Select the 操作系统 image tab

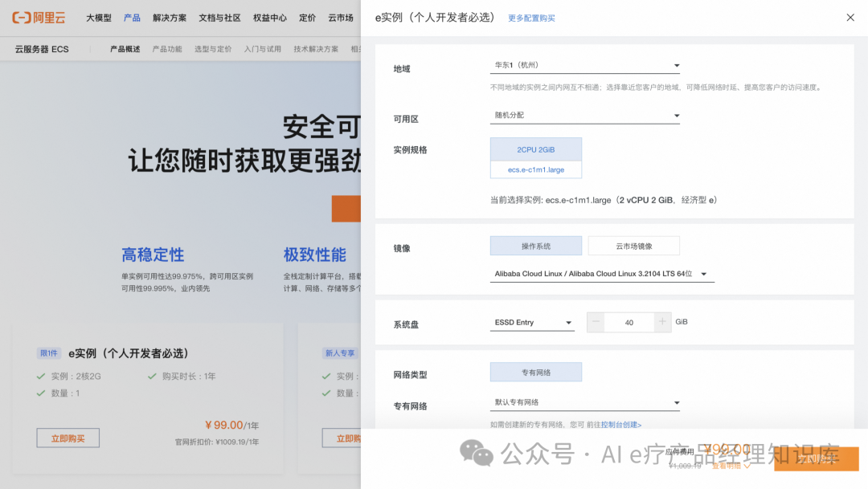tap(536, 247)
